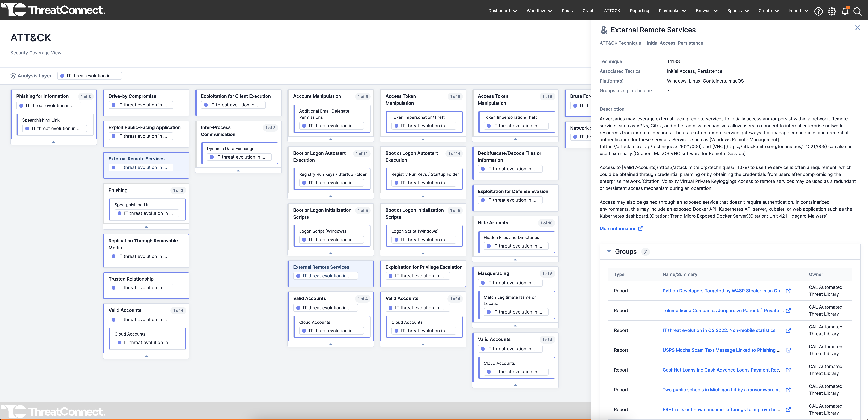The width and height of the screenshot is (868, 420).
Task: Open Two public schools in Michigan report link
Action: click(x=723, y=390)
